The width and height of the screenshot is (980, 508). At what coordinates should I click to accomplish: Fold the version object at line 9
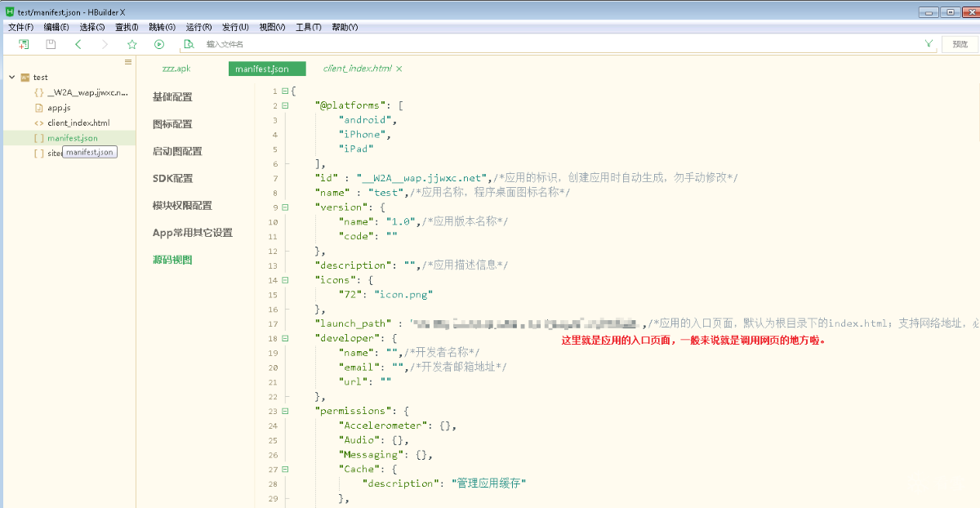point(285,207)
